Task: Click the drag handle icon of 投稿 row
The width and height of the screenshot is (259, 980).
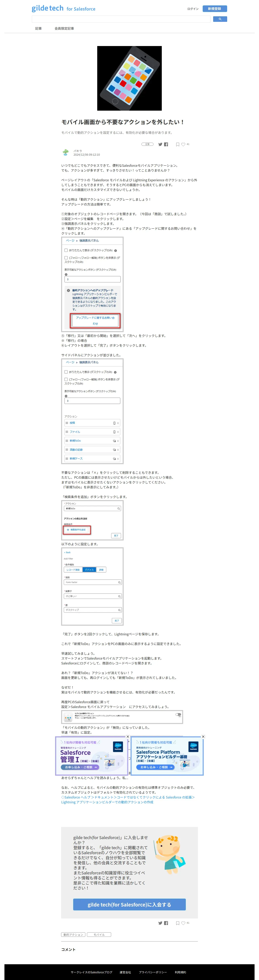Action: (x=67, y=423)
